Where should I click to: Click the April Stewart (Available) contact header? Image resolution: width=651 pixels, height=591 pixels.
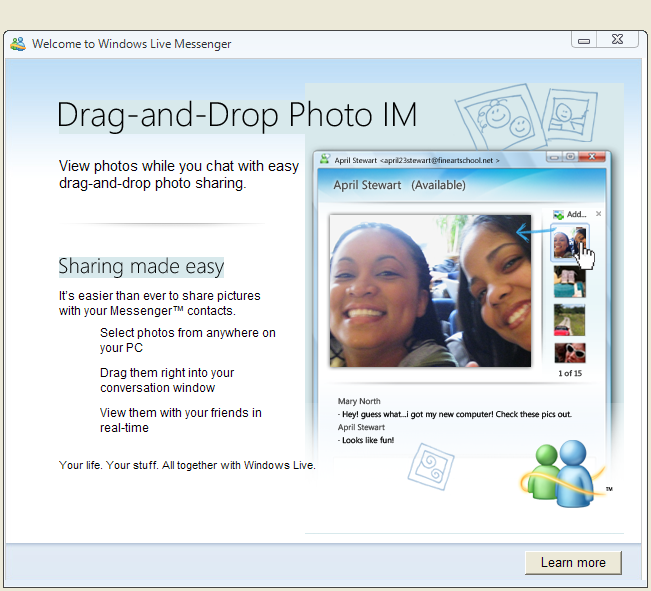point(399,185)
